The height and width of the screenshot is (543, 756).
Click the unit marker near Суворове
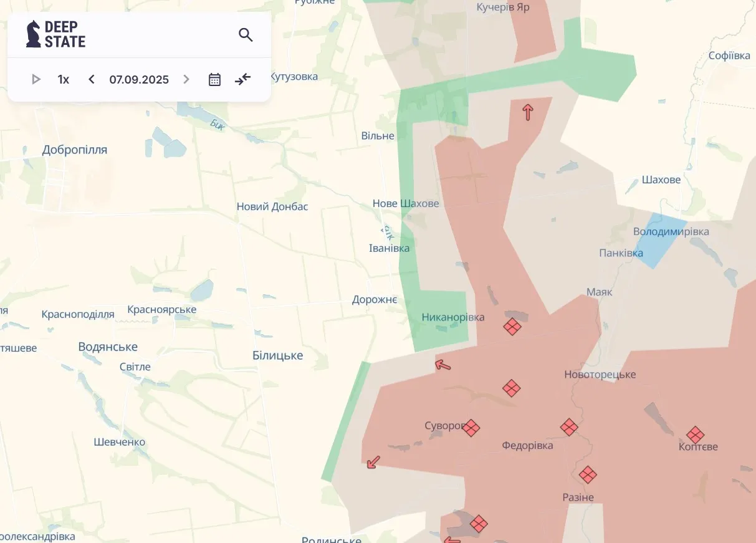tap(471, 428)
